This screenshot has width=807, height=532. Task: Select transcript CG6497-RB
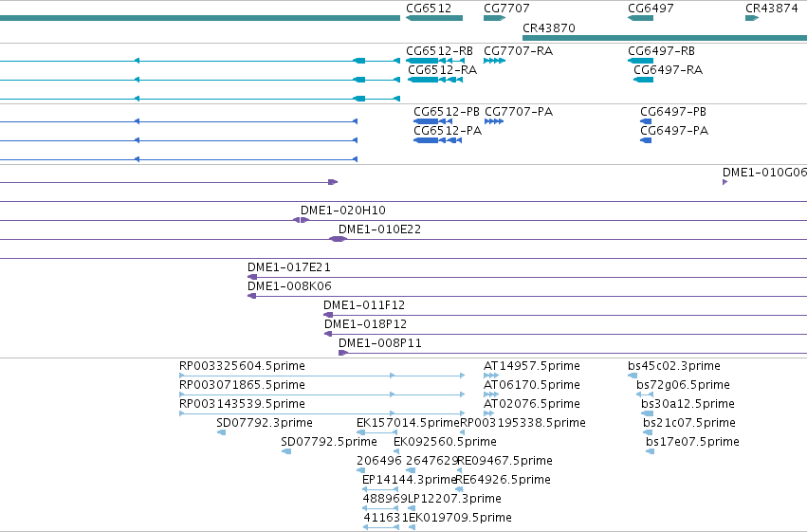(x=661, y=51)
